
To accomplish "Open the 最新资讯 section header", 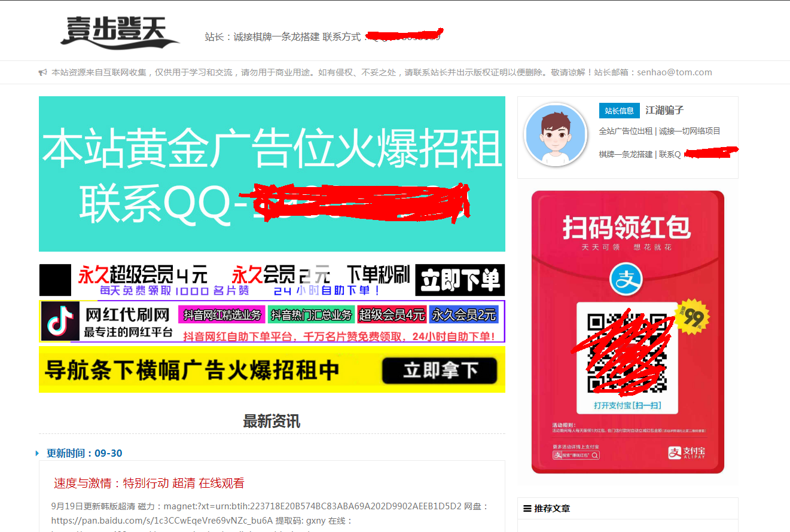I will [271, 421].
